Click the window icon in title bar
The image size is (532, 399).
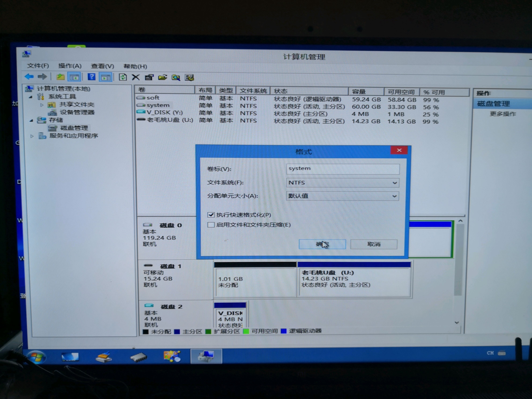[26, 54]
